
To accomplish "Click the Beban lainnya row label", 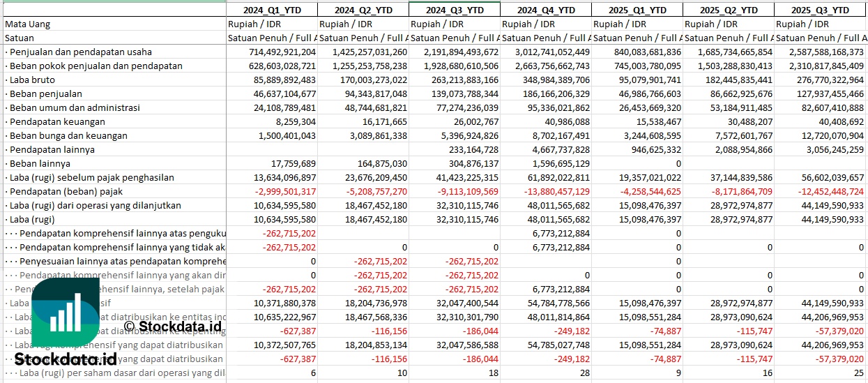I will coord(40,163).
